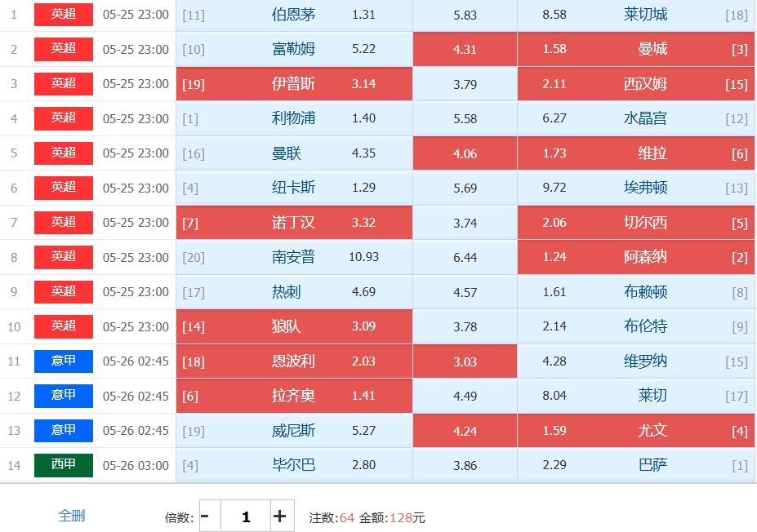Deselect draw odds 4.31 in row 2
The width and height of the screenshot is (757, 532).
click(x=465, y=49)
